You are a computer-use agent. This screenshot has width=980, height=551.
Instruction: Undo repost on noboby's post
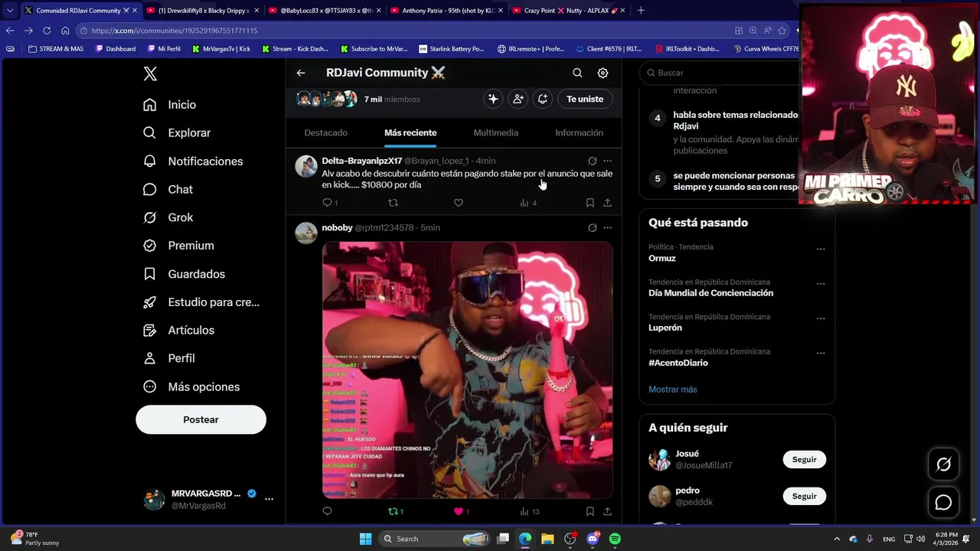(x=395, y=511)
